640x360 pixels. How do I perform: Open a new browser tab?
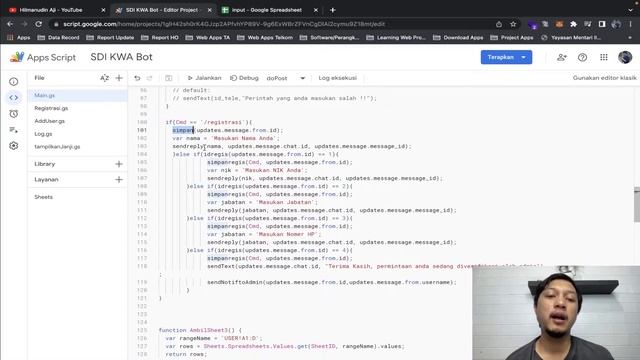click(x=333, y=10)
